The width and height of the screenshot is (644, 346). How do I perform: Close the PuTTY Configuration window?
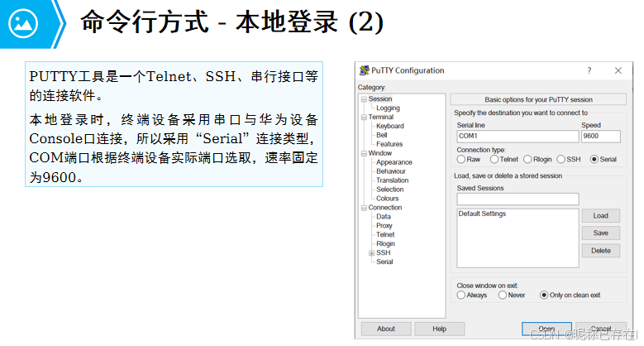[x=618, y=70]
